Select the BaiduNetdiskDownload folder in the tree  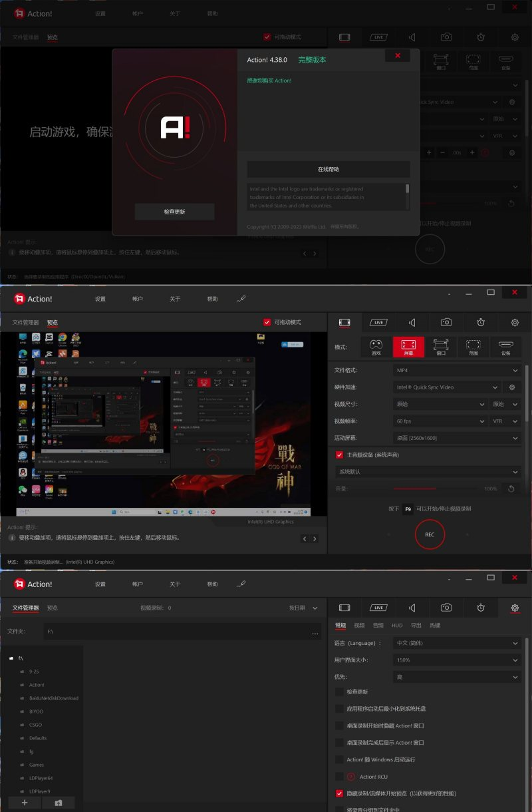53,698
